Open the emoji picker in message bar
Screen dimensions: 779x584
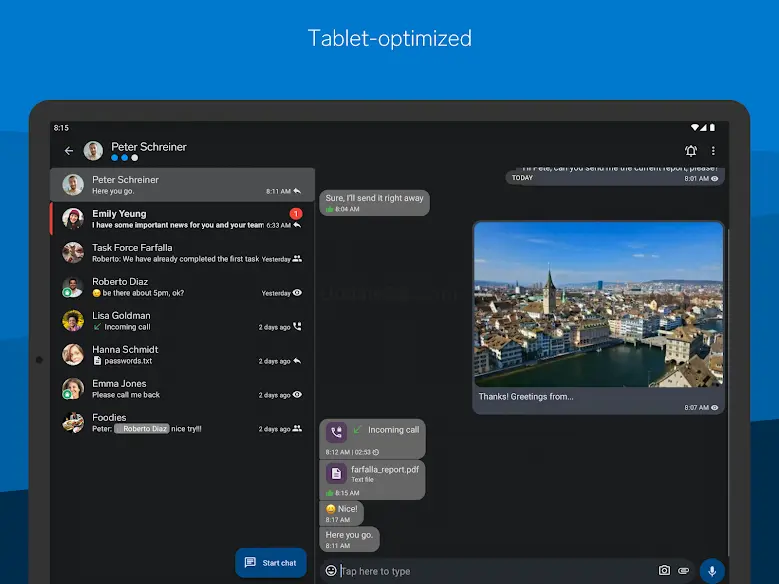[x=331, y=571]
